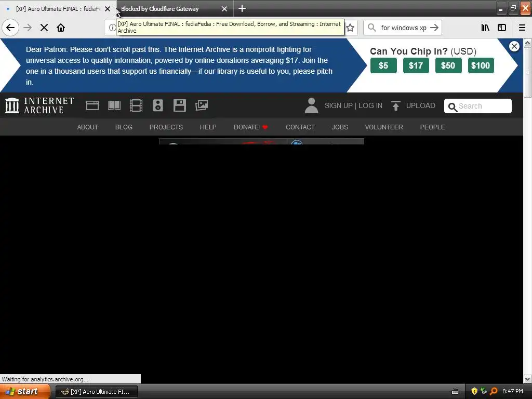Click the upload arrow icon
Viewport: 532px width, 399px height.
click(x=395, y=105)
